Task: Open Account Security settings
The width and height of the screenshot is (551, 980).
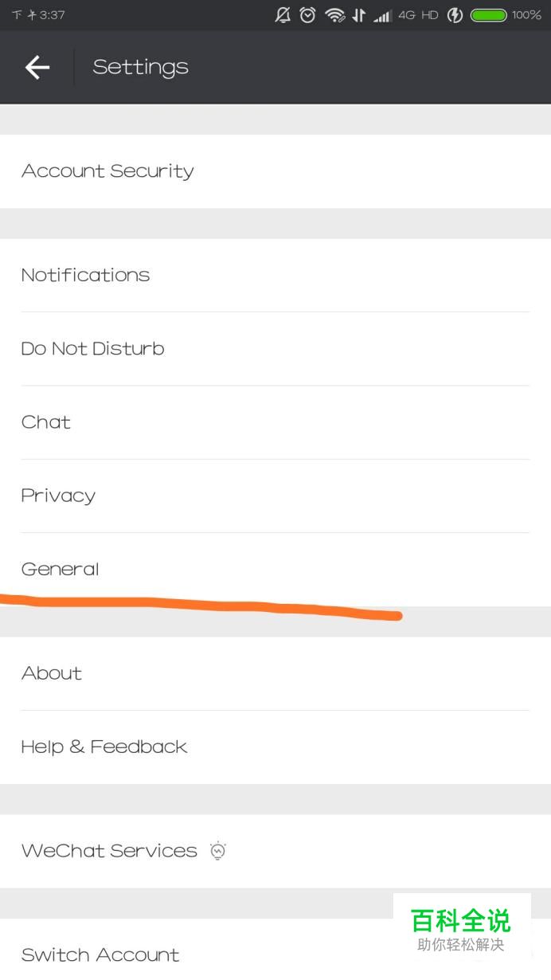Action: 107,171
